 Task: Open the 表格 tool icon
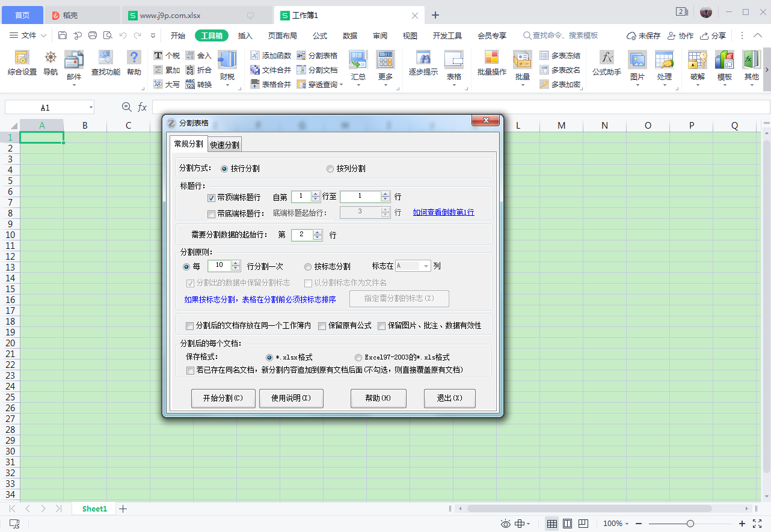click(x=454, y=69)
